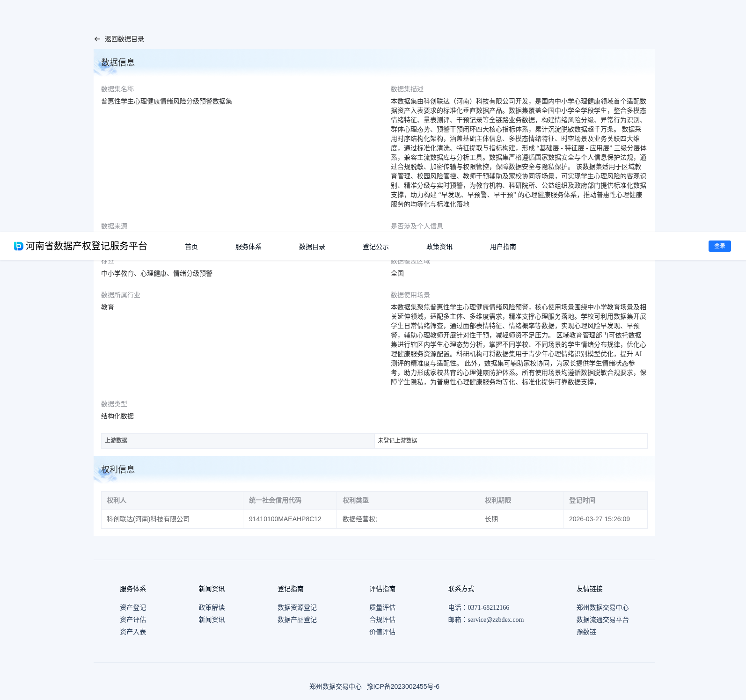
Task: Click 数据经营权; cell
Action: pos(408,519)
